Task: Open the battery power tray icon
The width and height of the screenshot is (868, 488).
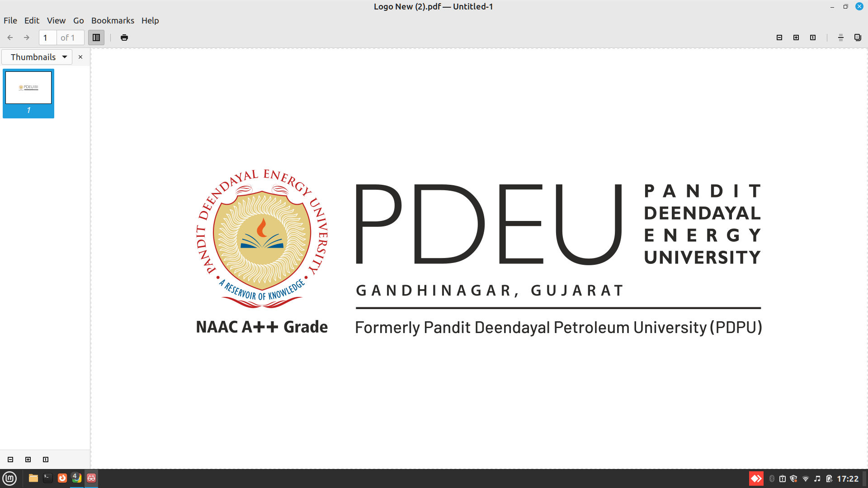Action: 829,479
